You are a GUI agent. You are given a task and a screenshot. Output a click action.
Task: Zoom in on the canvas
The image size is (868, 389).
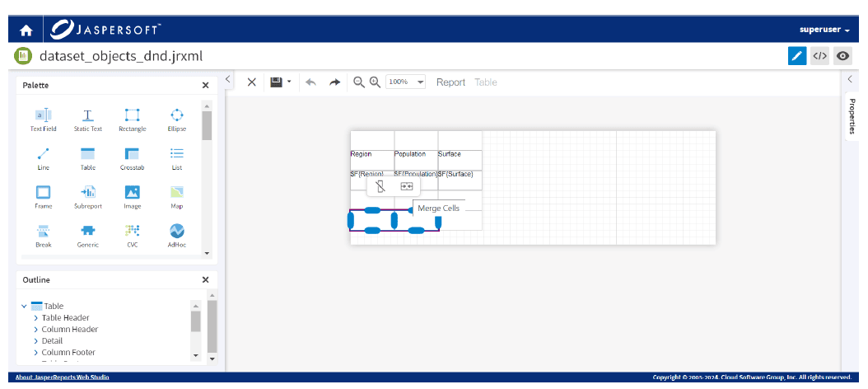376,82
